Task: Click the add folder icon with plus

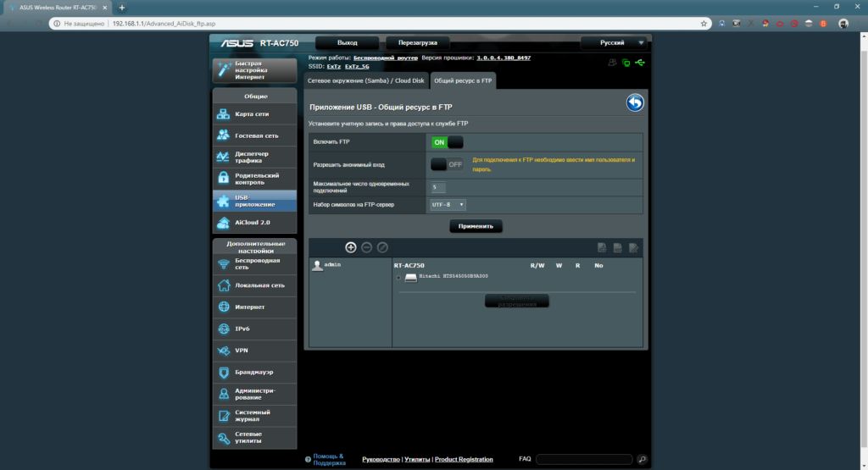Action: 602,247
